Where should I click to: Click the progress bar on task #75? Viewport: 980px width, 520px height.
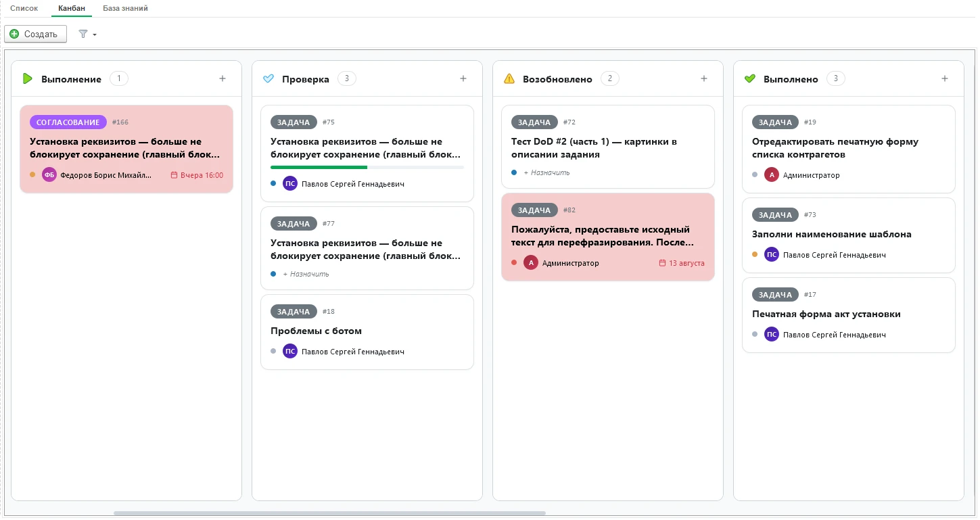(x=367, y=167)
